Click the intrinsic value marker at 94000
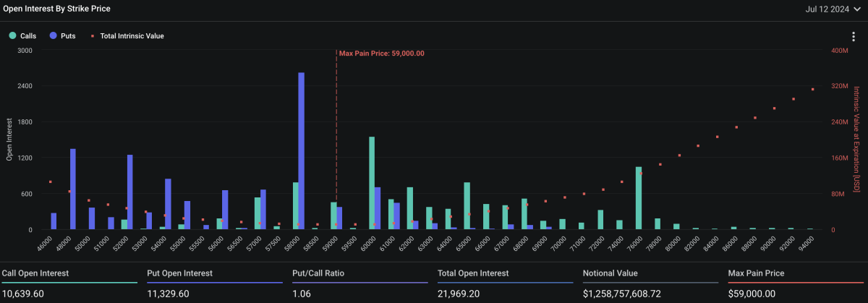 [813, 90]
